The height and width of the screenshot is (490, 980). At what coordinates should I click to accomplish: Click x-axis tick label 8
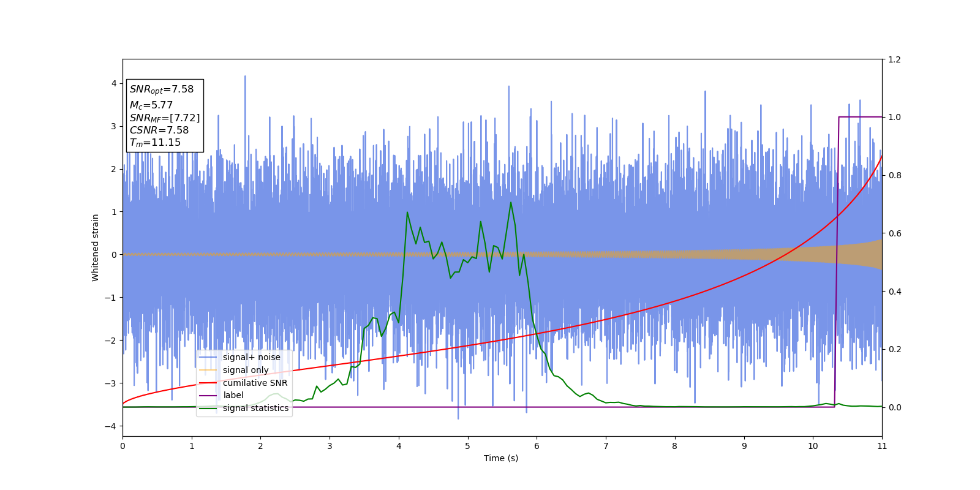tap(675, 446)
